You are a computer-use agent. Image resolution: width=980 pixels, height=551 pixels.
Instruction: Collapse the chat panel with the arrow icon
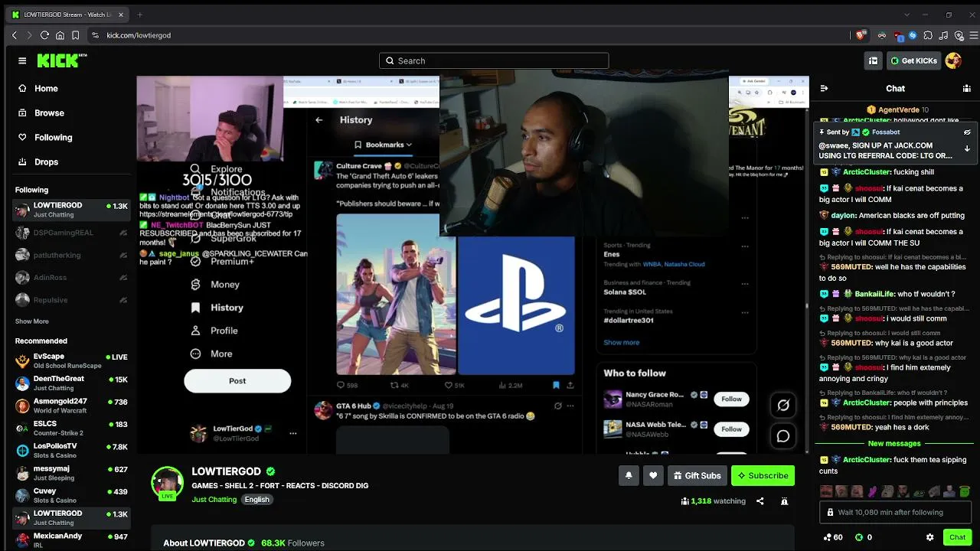(823, 89)
